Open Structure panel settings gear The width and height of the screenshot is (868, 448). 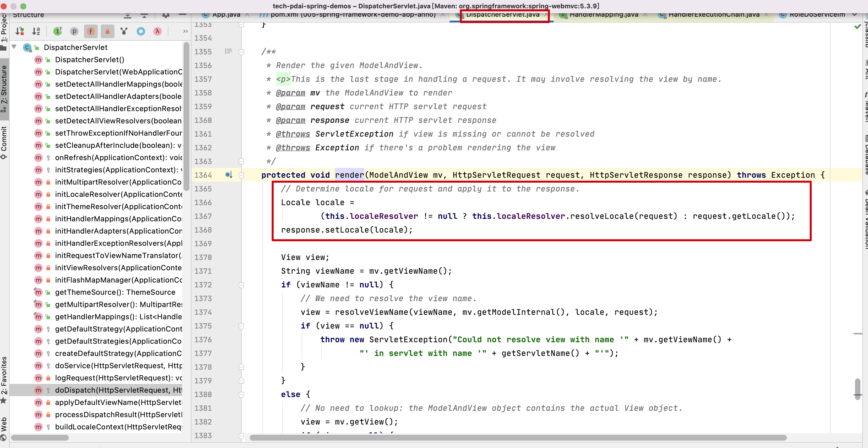(166, 15)
